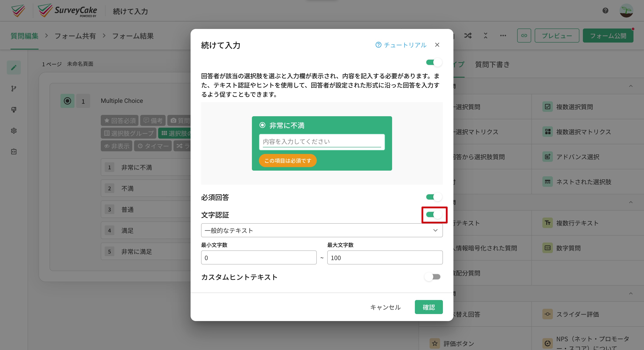Switch to 質問下書き tab

point(492,64)
